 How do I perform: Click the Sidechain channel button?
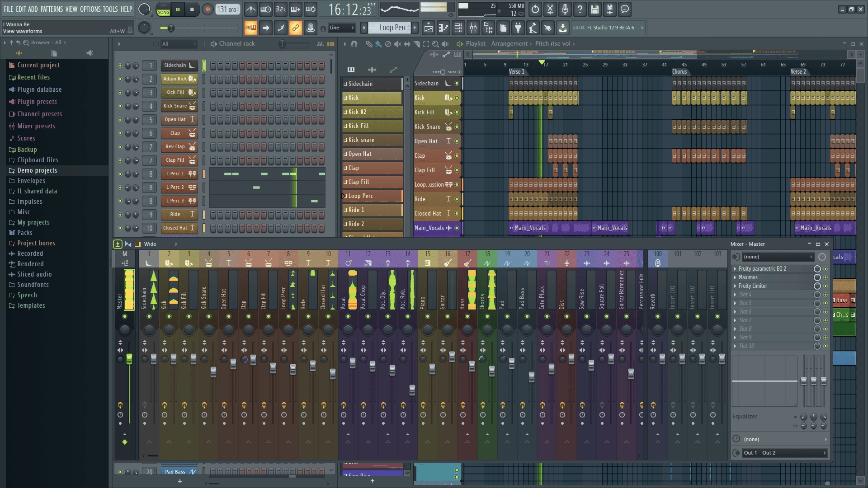[179, 66]
